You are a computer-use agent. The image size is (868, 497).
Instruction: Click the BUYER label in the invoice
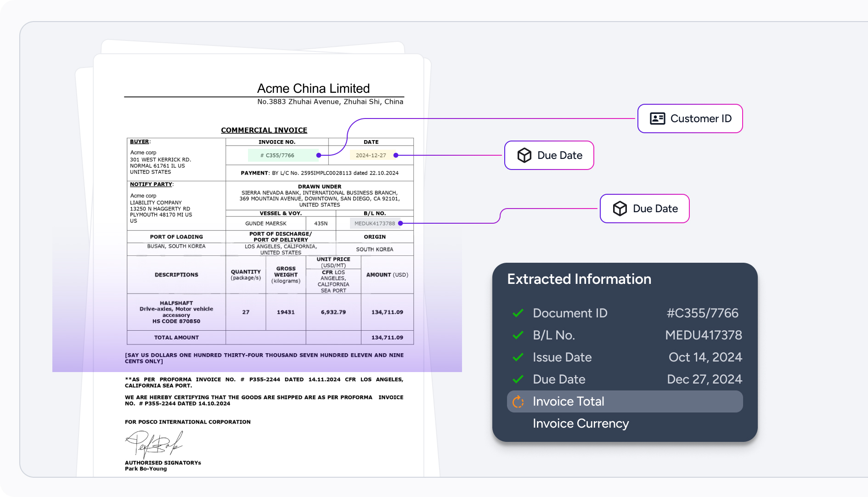pos(140,141)
